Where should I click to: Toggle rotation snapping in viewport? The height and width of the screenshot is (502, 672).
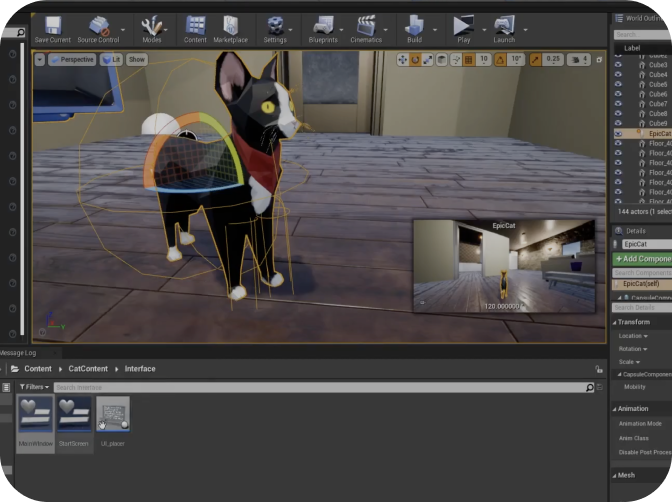pos(500,60)
